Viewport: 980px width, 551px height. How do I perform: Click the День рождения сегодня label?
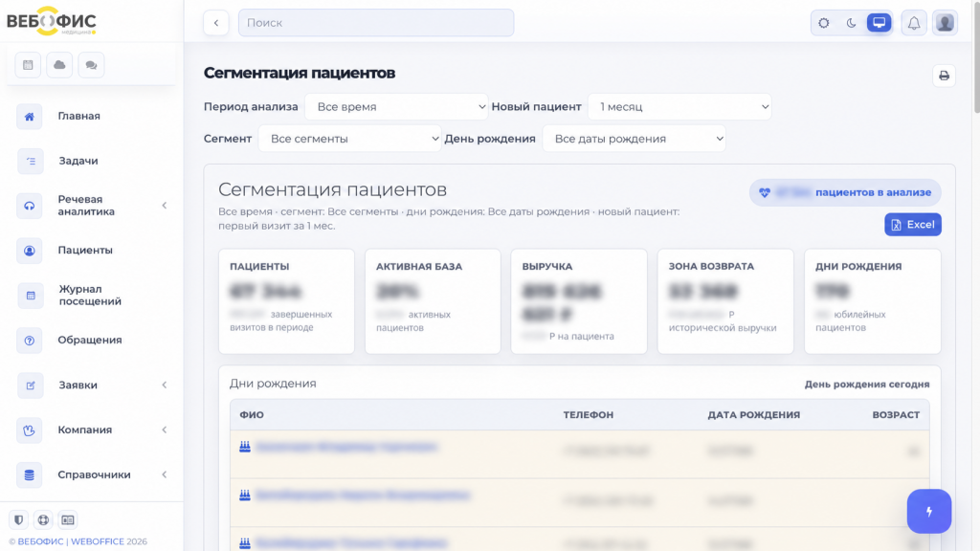point(867,385)
